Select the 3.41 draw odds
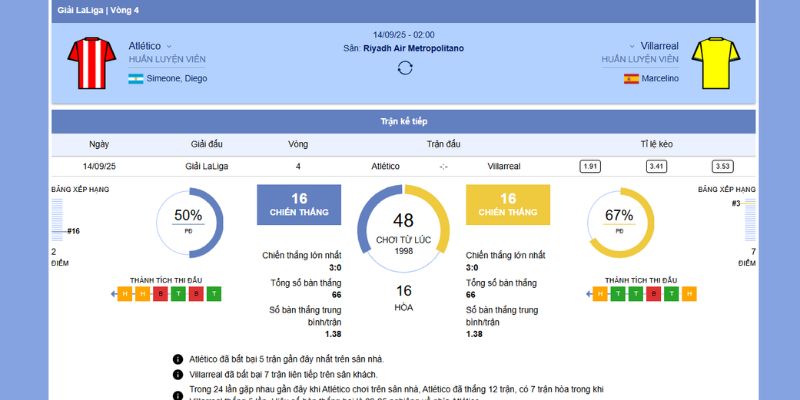 656,166
